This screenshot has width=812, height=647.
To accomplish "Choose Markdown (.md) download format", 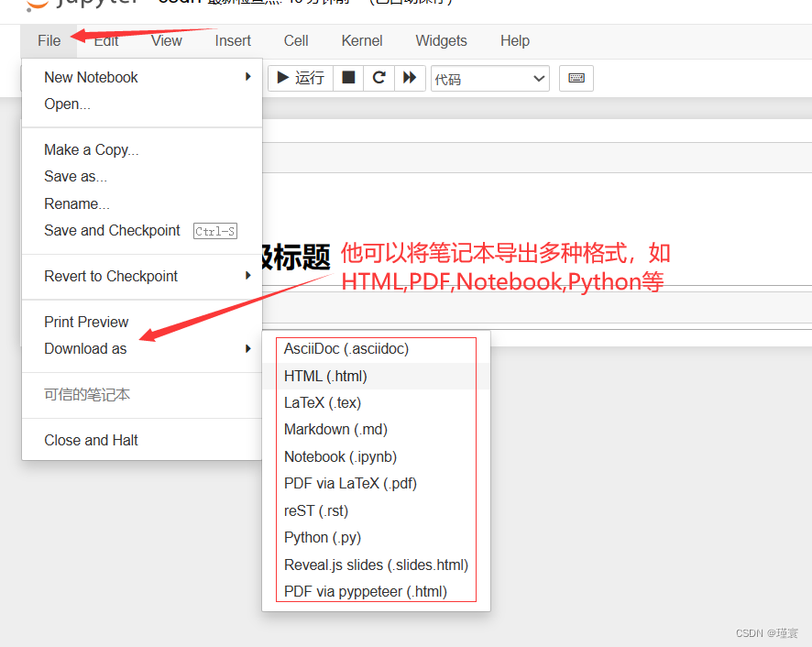I will (335, 429).
